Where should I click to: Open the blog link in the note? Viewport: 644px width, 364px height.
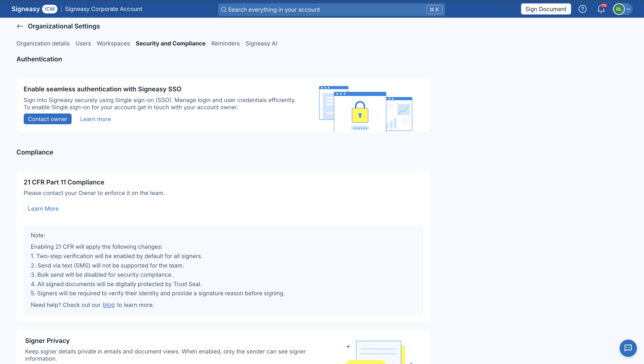click(x=108, y=305)
